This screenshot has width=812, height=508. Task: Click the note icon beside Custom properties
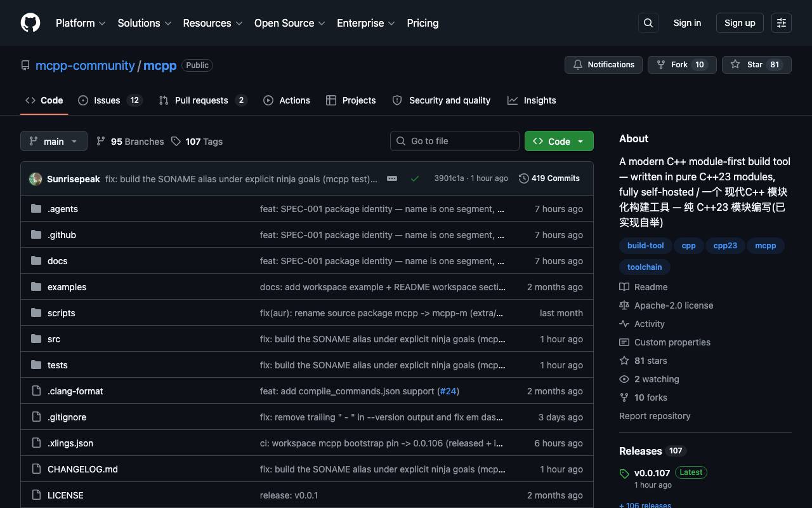624,342
